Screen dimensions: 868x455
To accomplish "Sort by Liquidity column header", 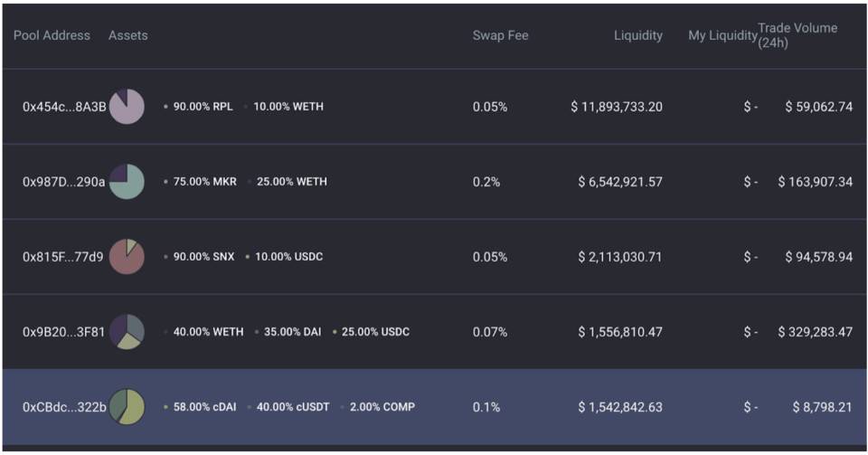I will pyautogui.click(x=637, y=35).
